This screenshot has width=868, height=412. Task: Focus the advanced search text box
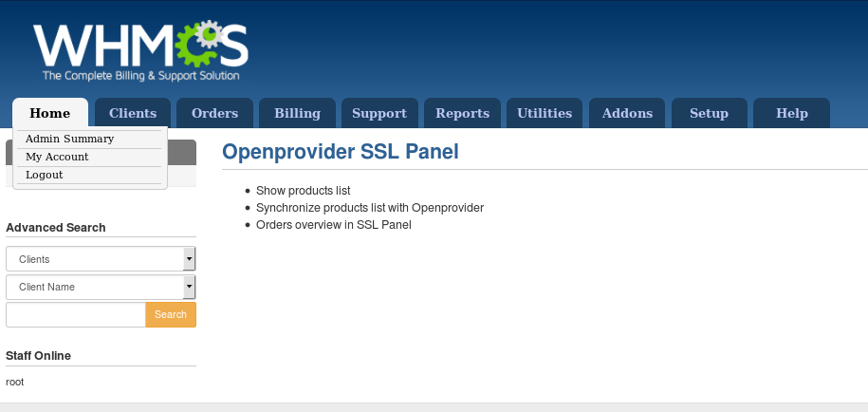click(x=76, y=314)
